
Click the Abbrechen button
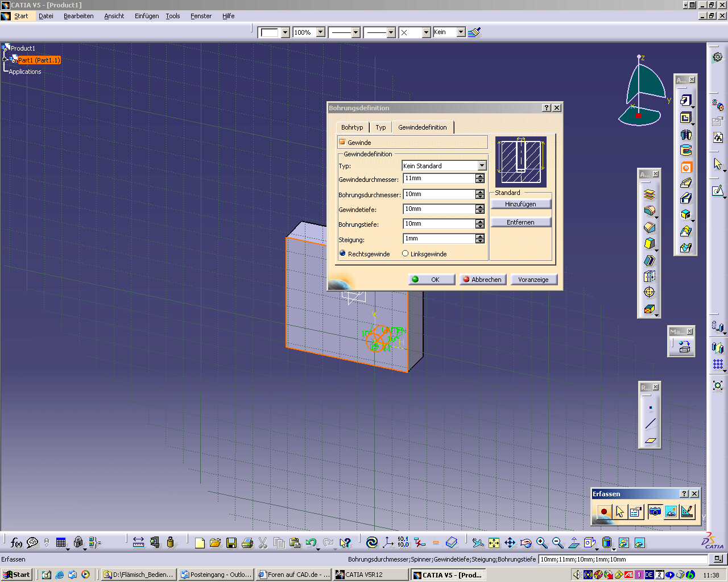[x=483, y=279]
